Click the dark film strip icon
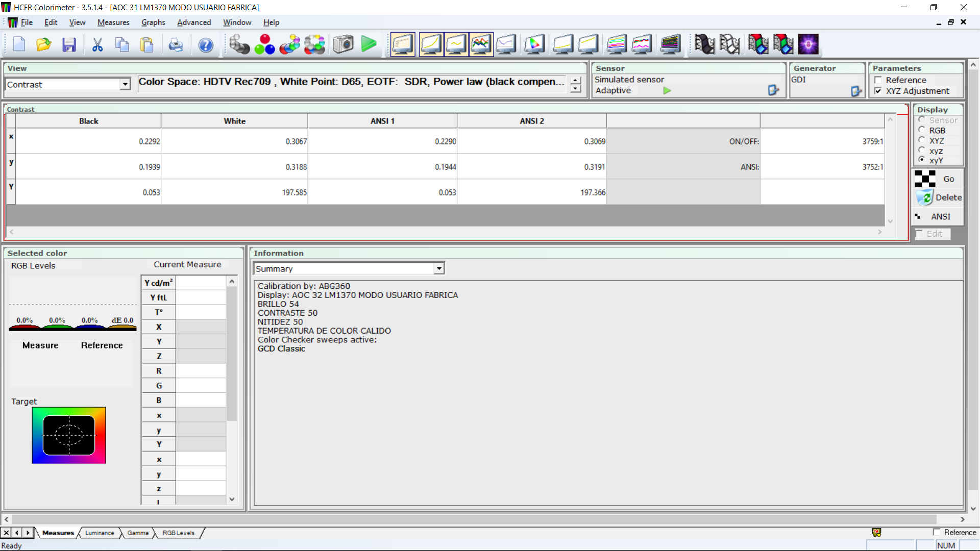Viewport: 980px width, 551px height. pyautogui.click(x=704, y=44)
